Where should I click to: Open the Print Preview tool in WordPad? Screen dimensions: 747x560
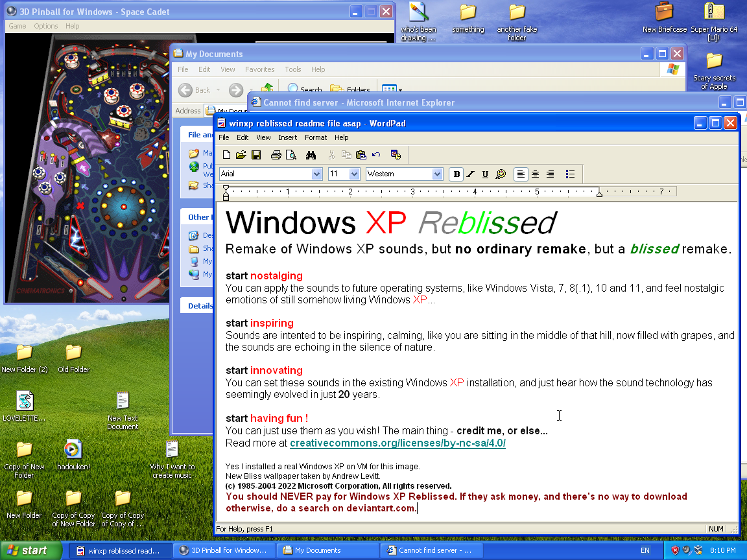click(291, 155)
